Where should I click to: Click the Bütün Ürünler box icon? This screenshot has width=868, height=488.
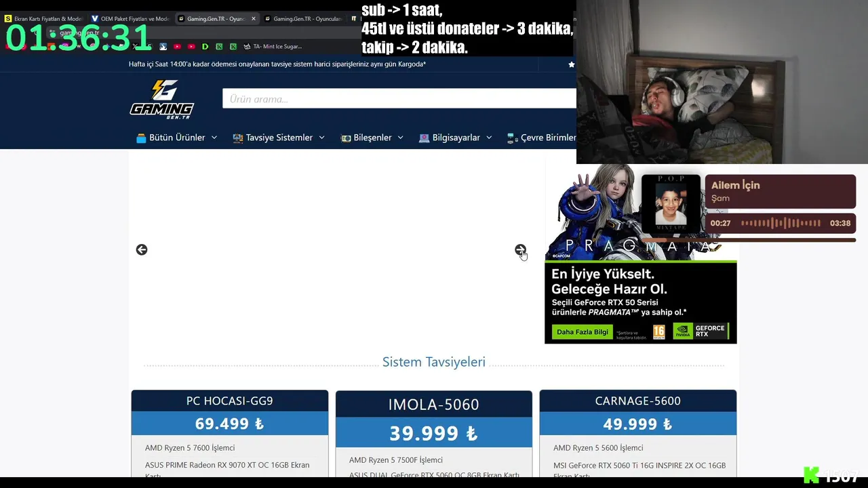pos(141,138)
